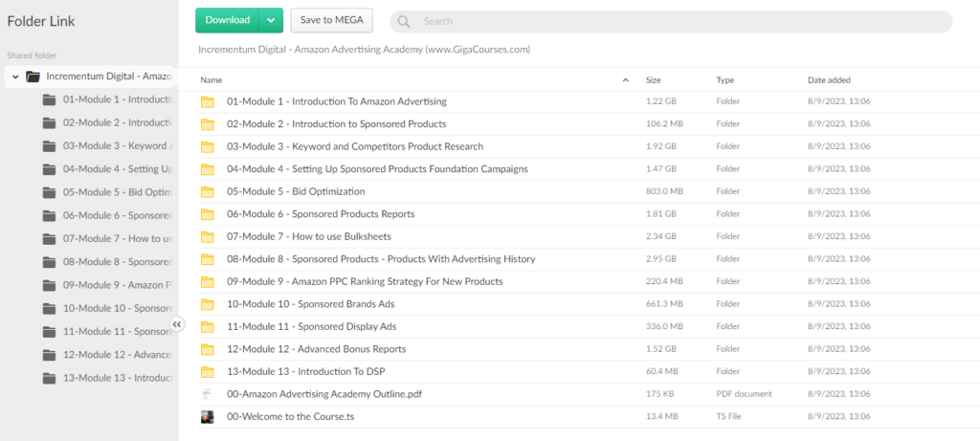
Task: Click the folder icon of 03-Module 3 row
Action: pyautogui.click(x=208, y=146)
